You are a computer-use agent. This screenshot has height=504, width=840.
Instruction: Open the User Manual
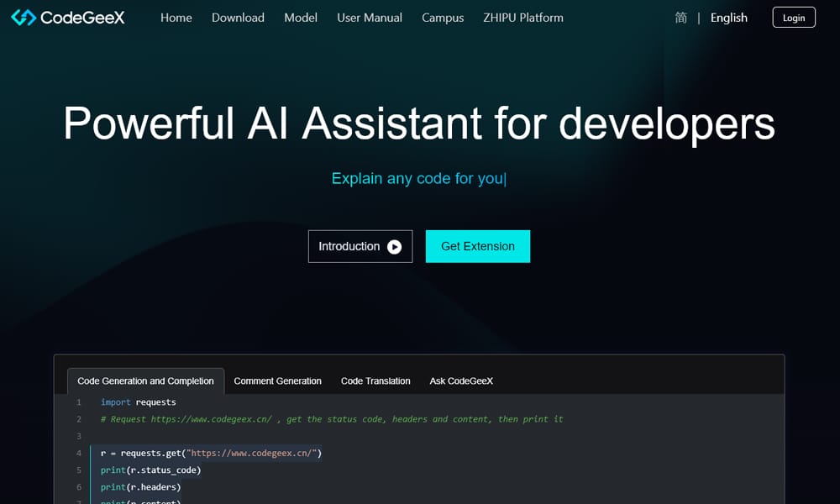(369, 17)
